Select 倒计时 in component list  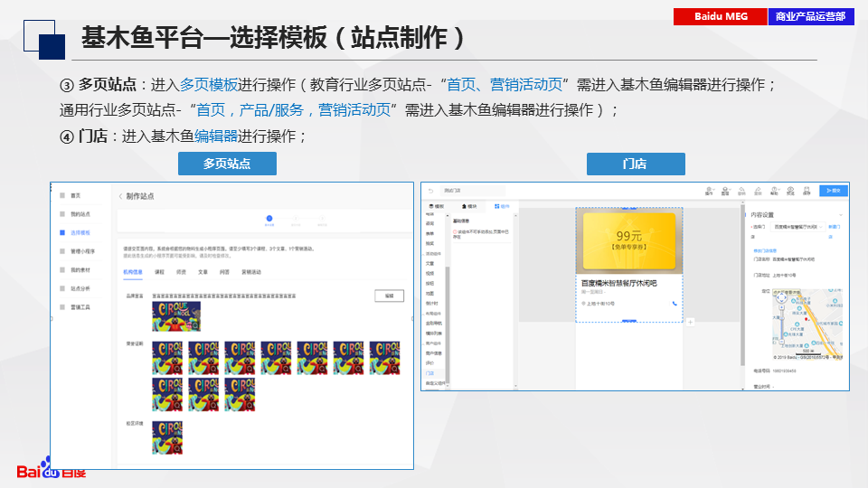pyautogui.click(x=432, y=304)
